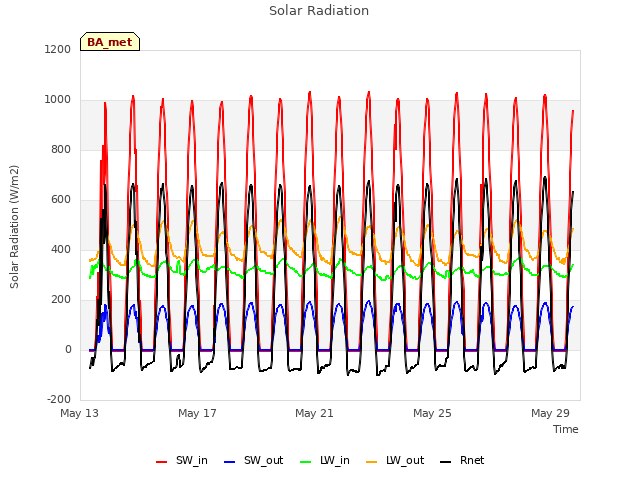
Task: Click the 600 y-axis tick label
Action: (x=61, y=200)
